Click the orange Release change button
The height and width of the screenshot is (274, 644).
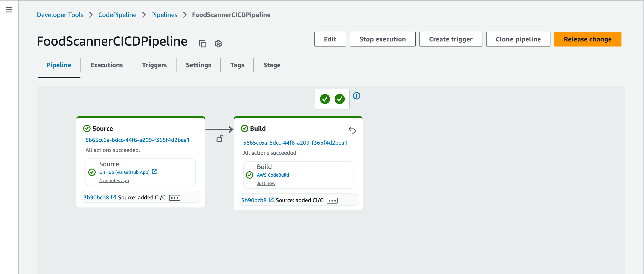(x=588, y=39)
